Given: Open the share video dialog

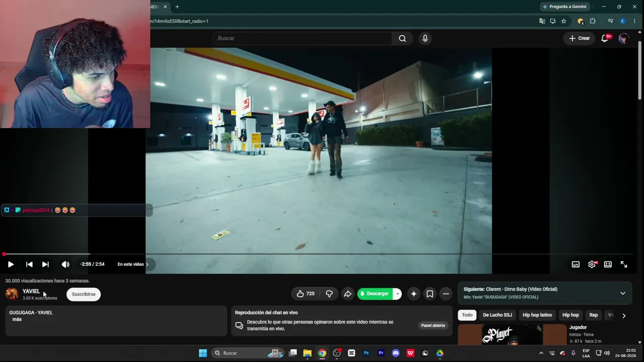Looking at the screenshot, I should (348, 294).
